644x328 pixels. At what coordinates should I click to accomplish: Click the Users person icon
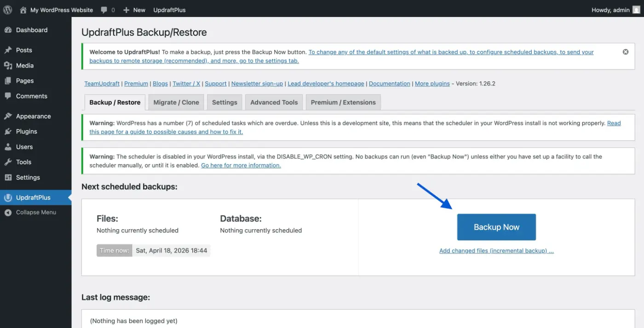pyautogui.click(x=8, y=147)
